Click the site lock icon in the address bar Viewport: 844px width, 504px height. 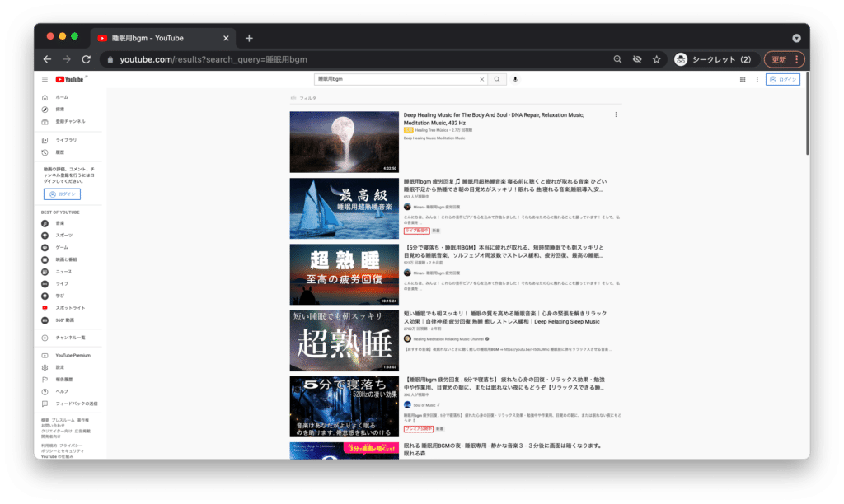[x=110, y=59]
